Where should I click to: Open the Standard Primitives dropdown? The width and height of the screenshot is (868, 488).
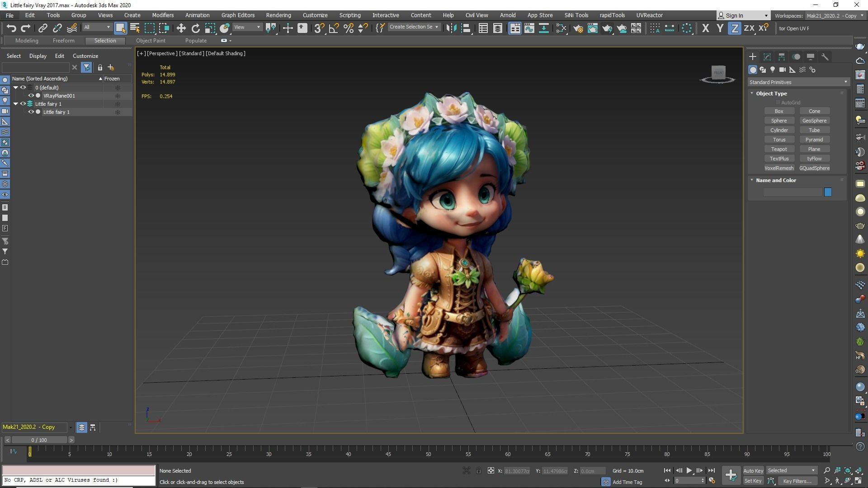pyautogui.click(x=798, y=82)
